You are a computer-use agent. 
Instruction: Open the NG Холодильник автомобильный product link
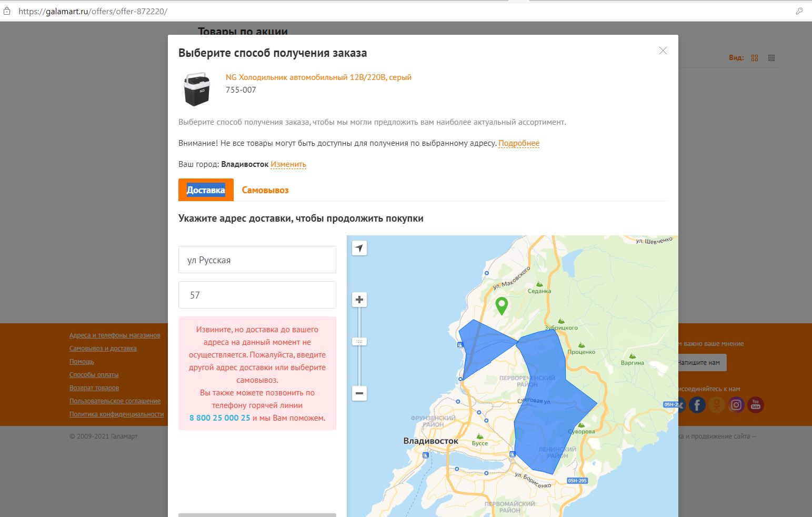pos(318,77)
